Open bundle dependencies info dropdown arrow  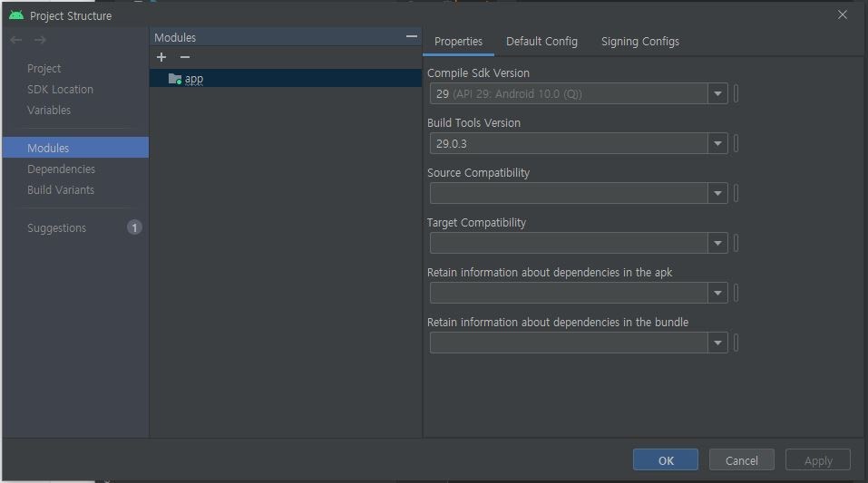tap(717, 343)
